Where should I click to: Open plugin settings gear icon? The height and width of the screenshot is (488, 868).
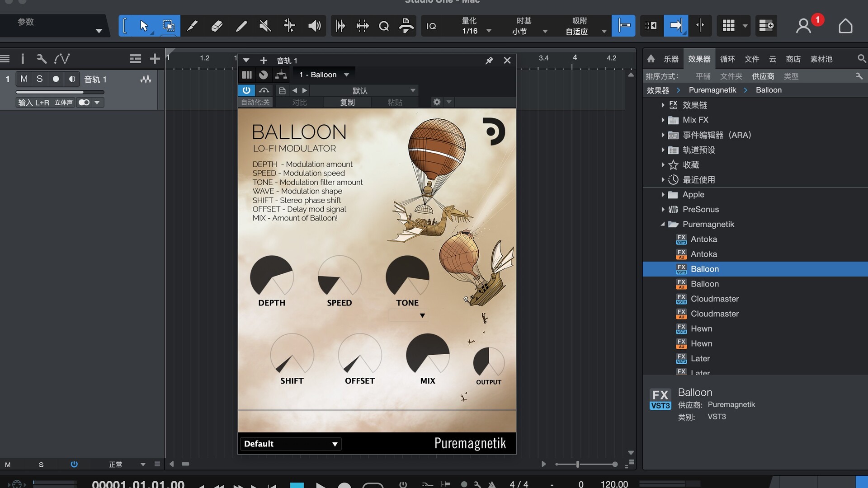click(437, 102)
